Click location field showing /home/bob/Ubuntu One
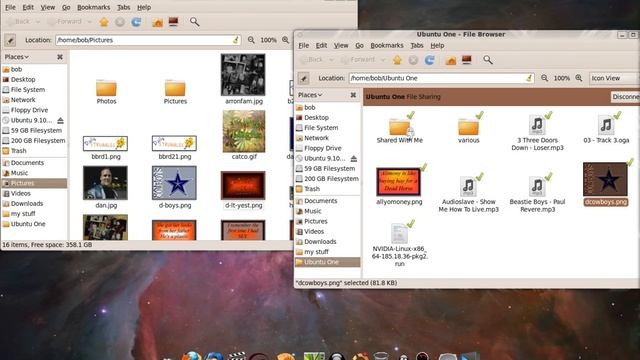 click(441, 78)
